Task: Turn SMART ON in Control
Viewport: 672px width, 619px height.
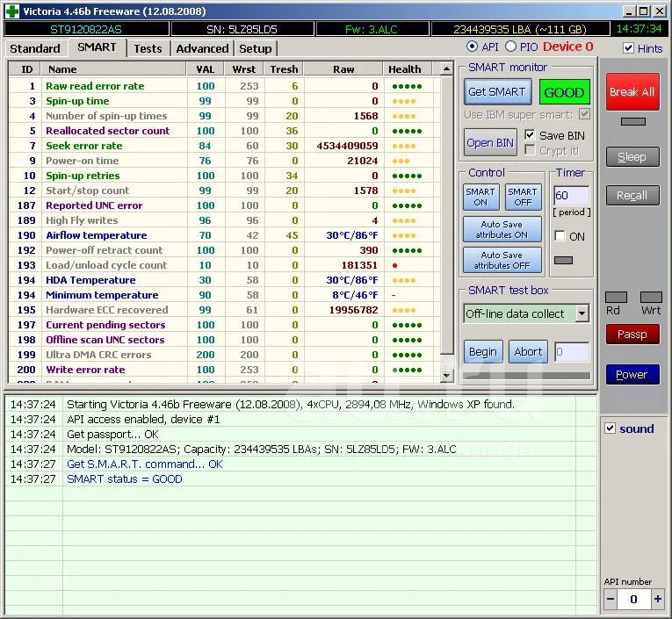Action: 481,197
